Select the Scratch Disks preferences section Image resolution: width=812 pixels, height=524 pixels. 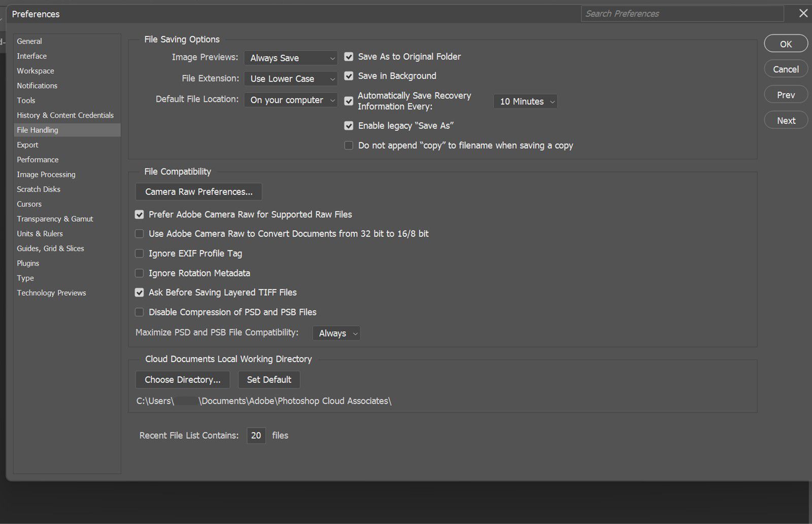(x=39, y=189)
